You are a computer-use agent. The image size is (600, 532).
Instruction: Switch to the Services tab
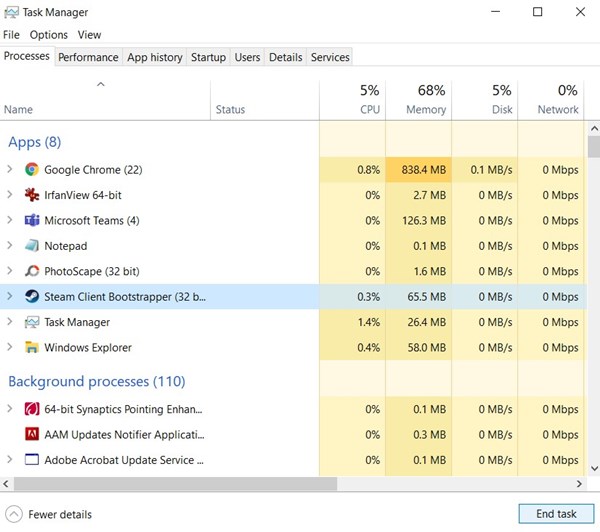tap(330, 57)
